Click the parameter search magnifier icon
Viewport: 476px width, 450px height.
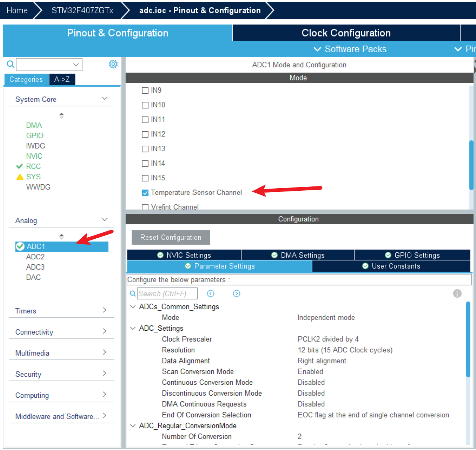click(133, 294)
